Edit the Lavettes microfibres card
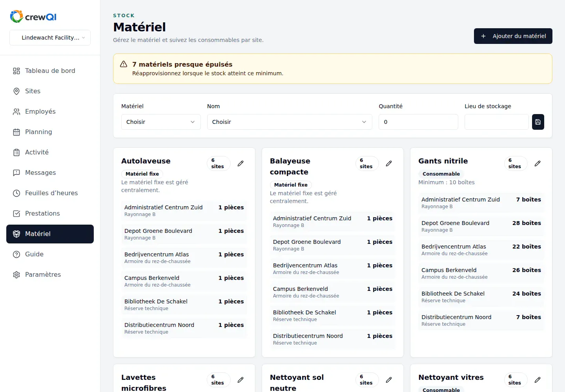The width and height of the screenshot is (565, 392). tap(241, 380)
